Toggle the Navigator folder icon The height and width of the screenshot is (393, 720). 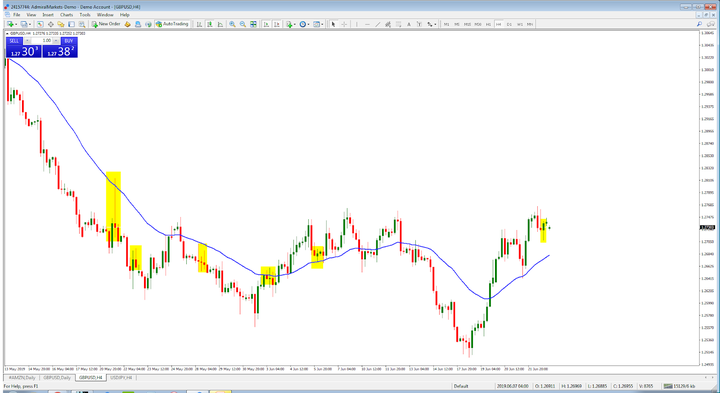pyautogui.click(x=61, y=24)
